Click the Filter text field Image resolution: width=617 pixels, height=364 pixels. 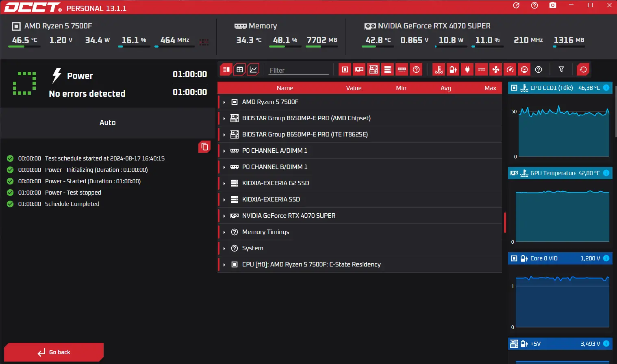299,70
